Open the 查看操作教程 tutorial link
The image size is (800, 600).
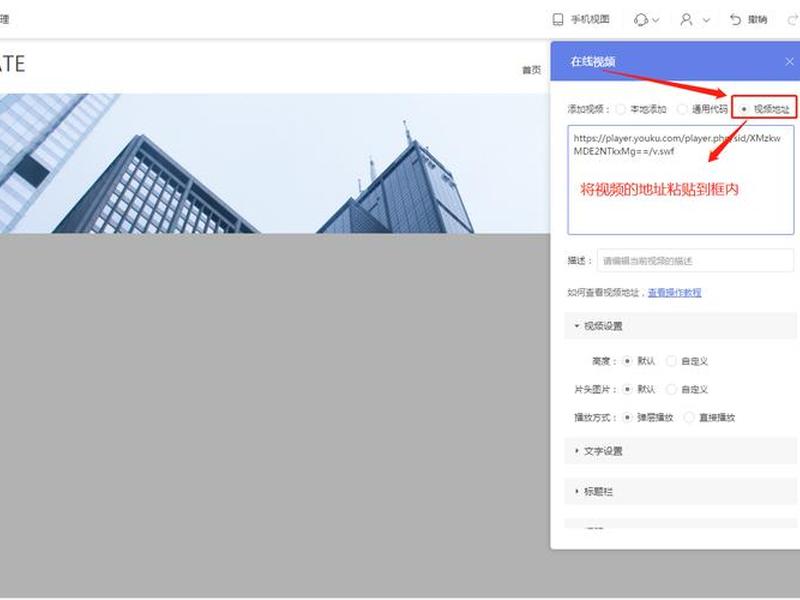click(674, 292)
